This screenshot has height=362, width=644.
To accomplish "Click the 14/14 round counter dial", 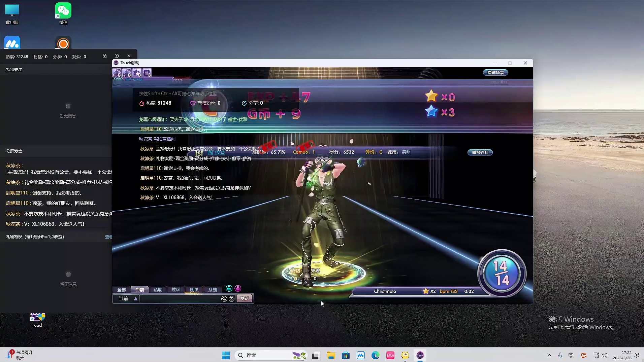I will pyautogui.click(x=502, y=273).
